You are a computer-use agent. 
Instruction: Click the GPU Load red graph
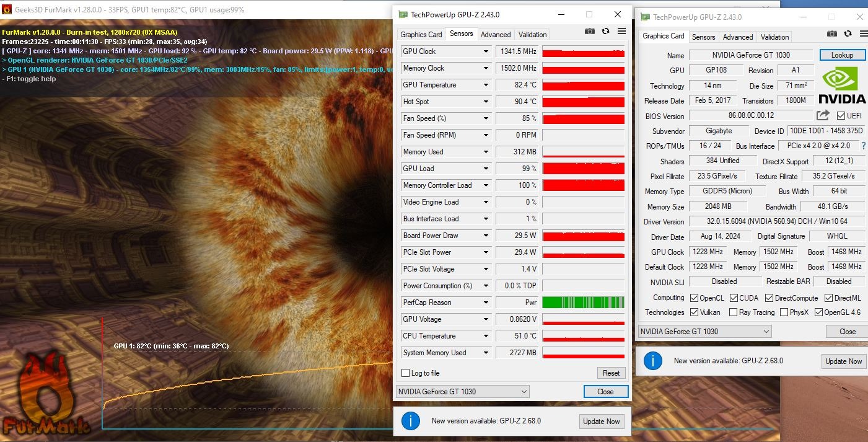pyautogui.click(x=584, y=169)
